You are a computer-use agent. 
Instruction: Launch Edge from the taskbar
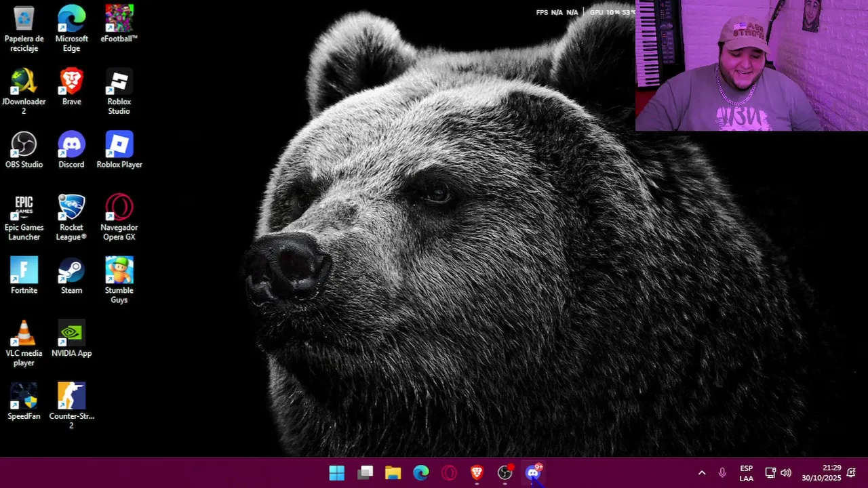tap(421, 473)
